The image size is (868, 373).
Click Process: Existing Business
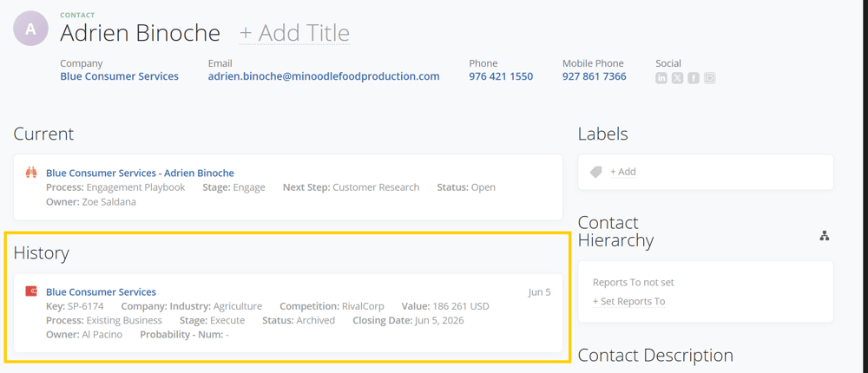click(x=104, y=320)
